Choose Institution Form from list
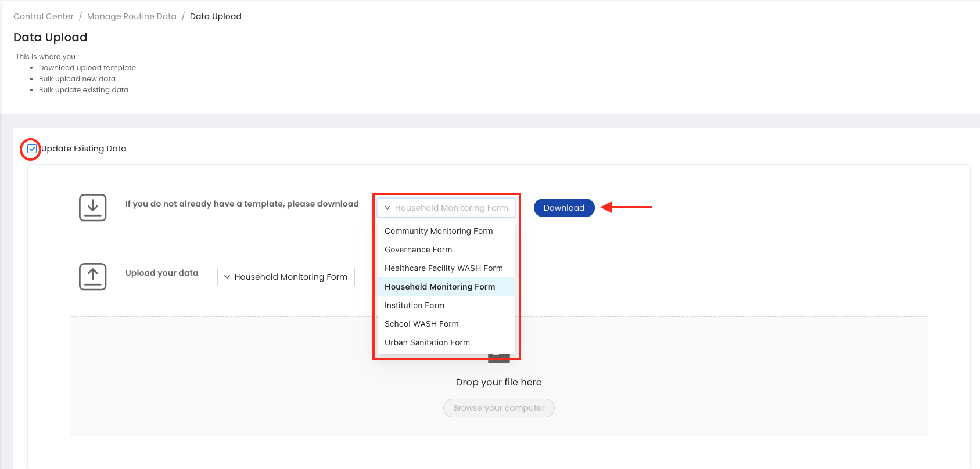 click(446, 305)
